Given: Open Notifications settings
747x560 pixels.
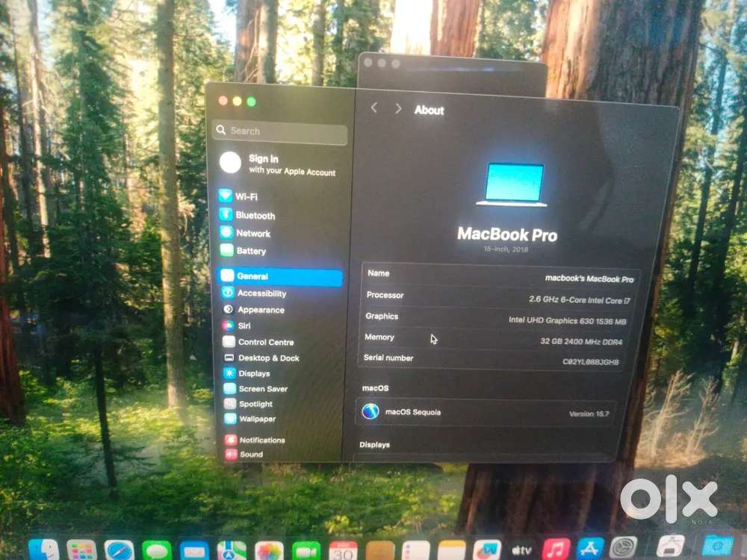Looking at the screenshot, I should tap(261, 440).
